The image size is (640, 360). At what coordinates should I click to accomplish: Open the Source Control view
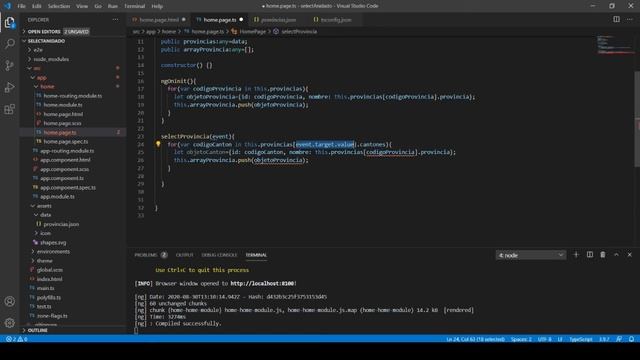[9, 65]
